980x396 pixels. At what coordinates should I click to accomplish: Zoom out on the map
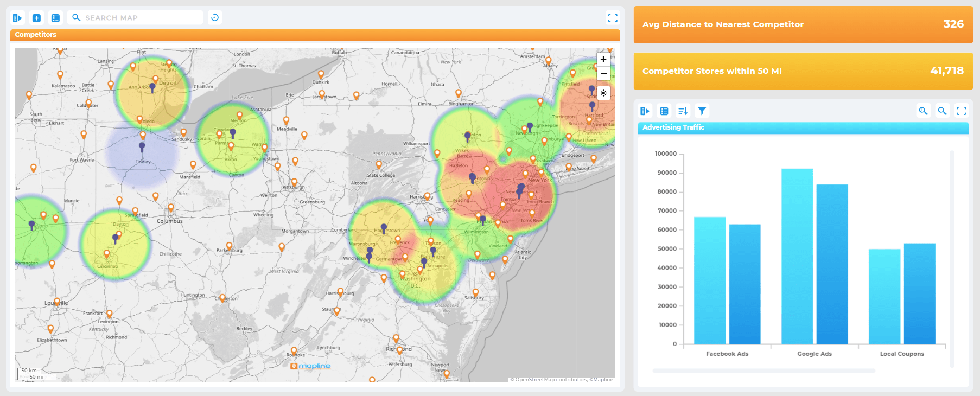[603, 73]
